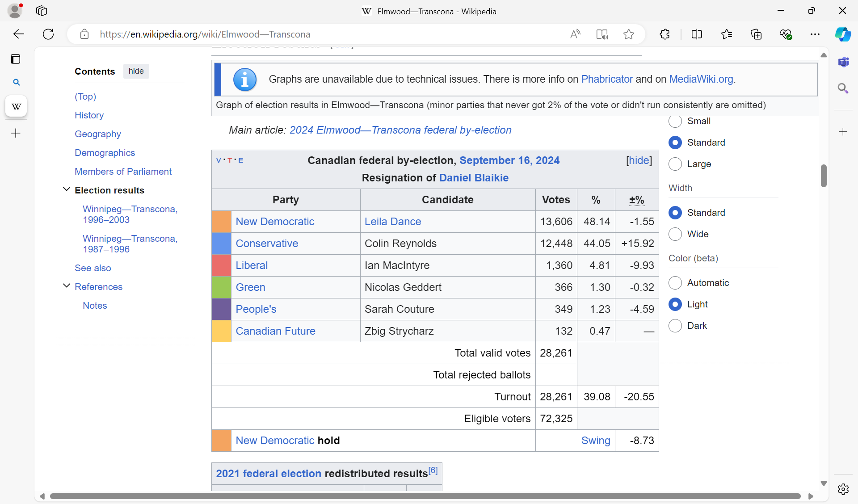858x504 pixels.
Task: Go to Demographics in contents sidebar
Action: [105, 153]
